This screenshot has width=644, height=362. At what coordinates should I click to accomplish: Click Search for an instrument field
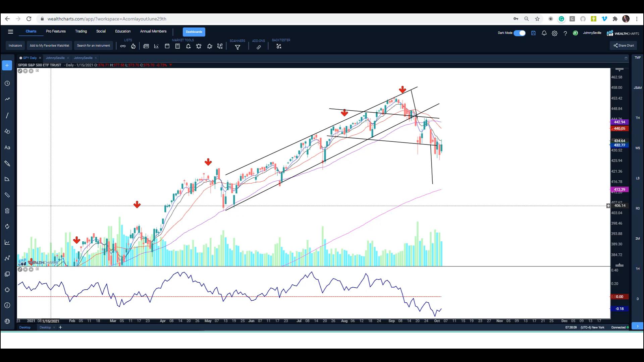(93, 46)
